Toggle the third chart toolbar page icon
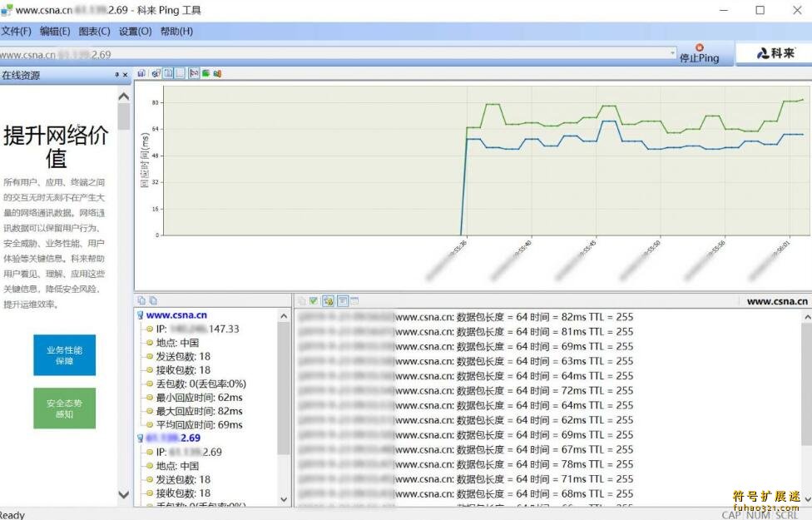 click(168, 73)
